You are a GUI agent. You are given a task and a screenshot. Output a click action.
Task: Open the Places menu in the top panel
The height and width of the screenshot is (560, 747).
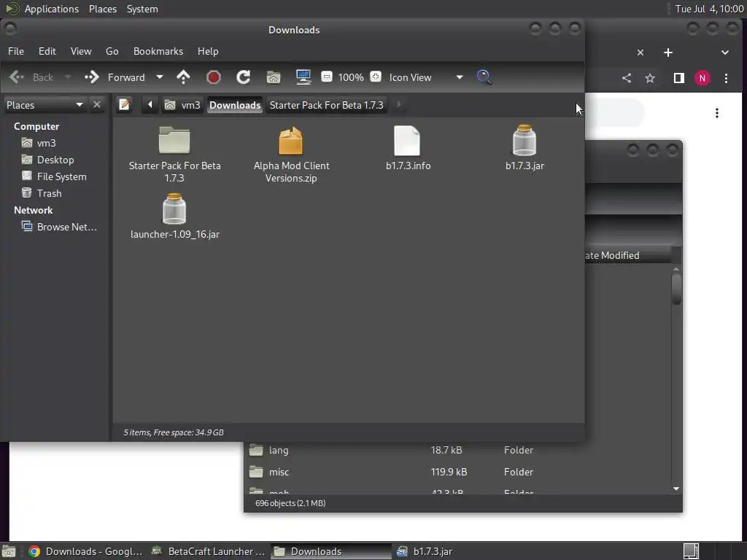(x=102, y=9)
